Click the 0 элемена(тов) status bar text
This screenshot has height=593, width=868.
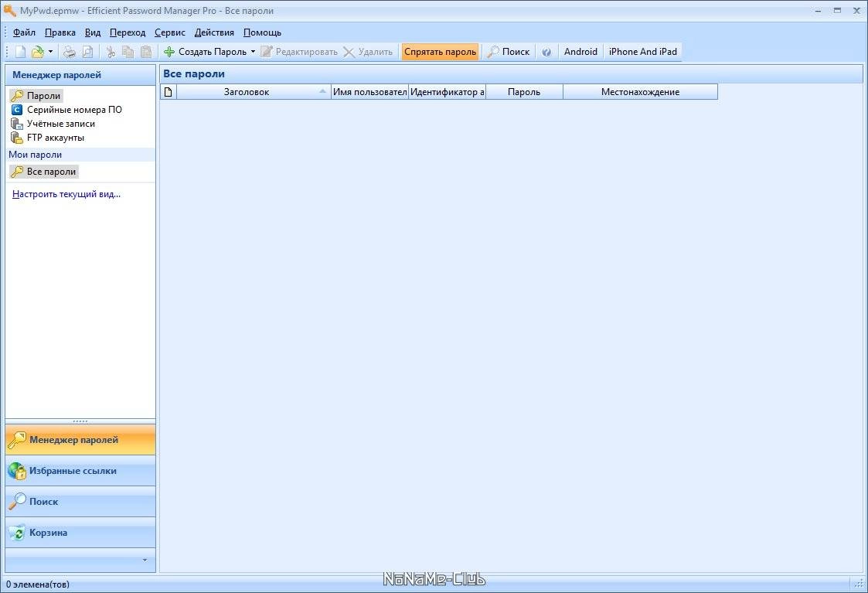38,584
